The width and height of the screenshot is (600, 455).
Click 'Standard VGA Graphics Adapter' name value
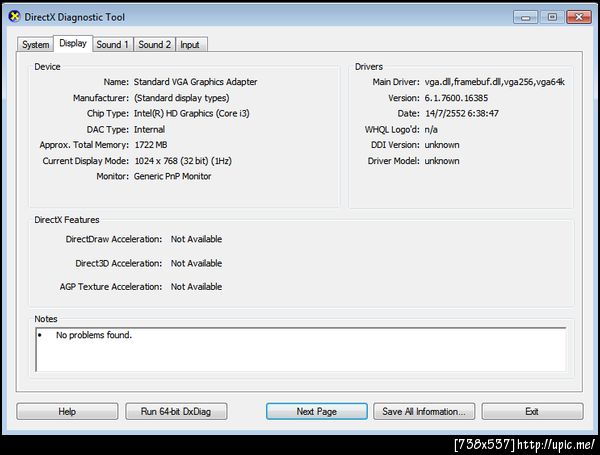point(196,82)
